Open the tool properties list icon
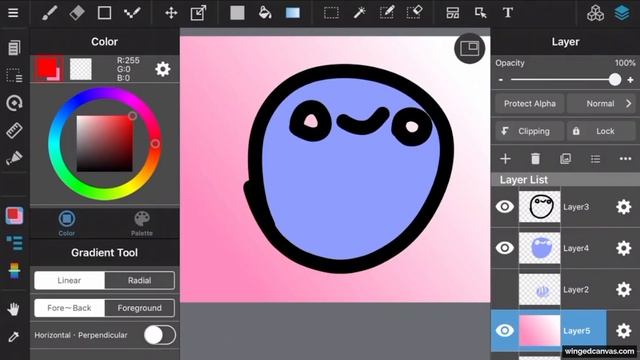Image resolution: width=640 pixels, height=360 pixels. coord(14,243)
